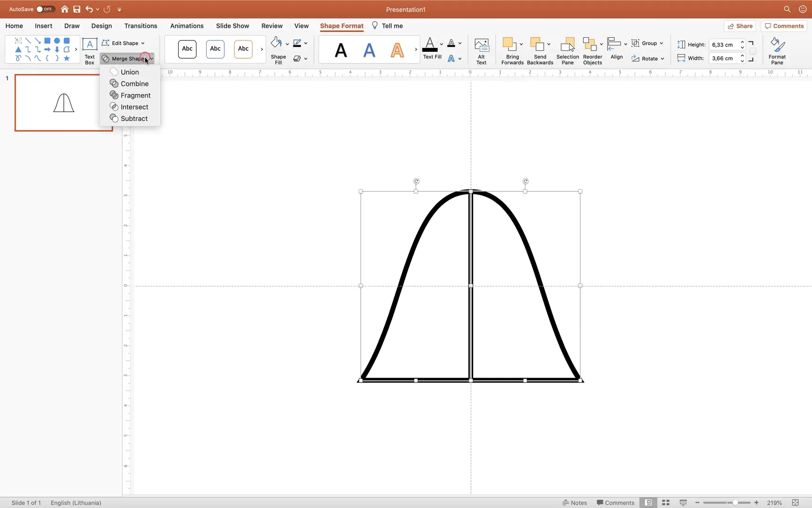Viewport: 812px width, 508px height.
Task: Apply blue WordArt A style
Action: pos(369,49)
